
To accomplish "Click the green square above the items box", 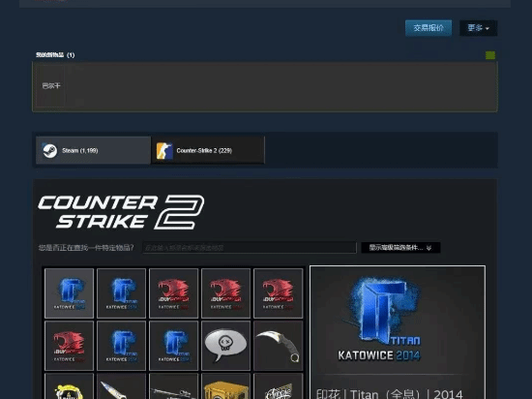I will [x=490, y=55].
